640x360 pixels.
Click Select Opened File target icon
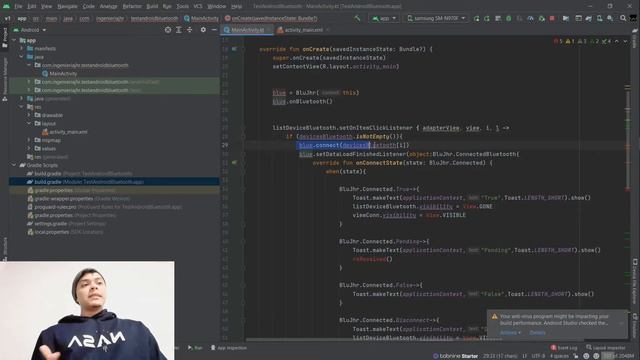(168, 30)
